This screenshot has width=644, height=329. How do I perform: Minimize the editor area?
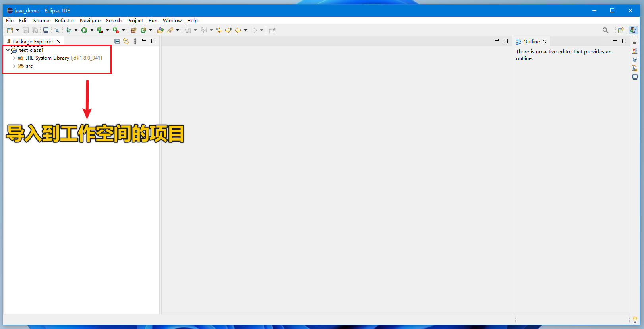coord(496,41)
